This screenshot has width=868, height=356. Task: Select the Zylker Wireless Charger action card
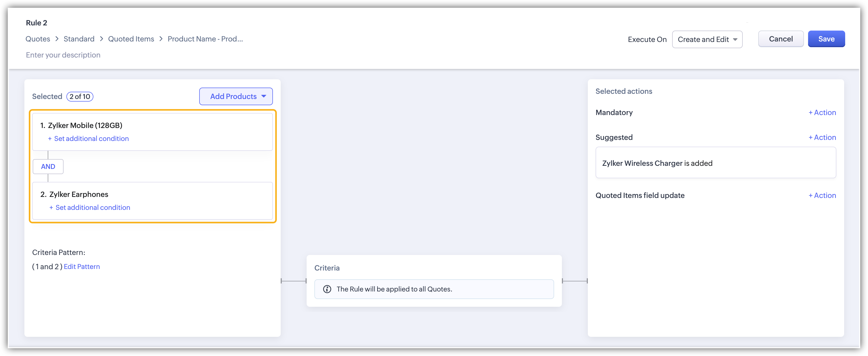point(715,163)
